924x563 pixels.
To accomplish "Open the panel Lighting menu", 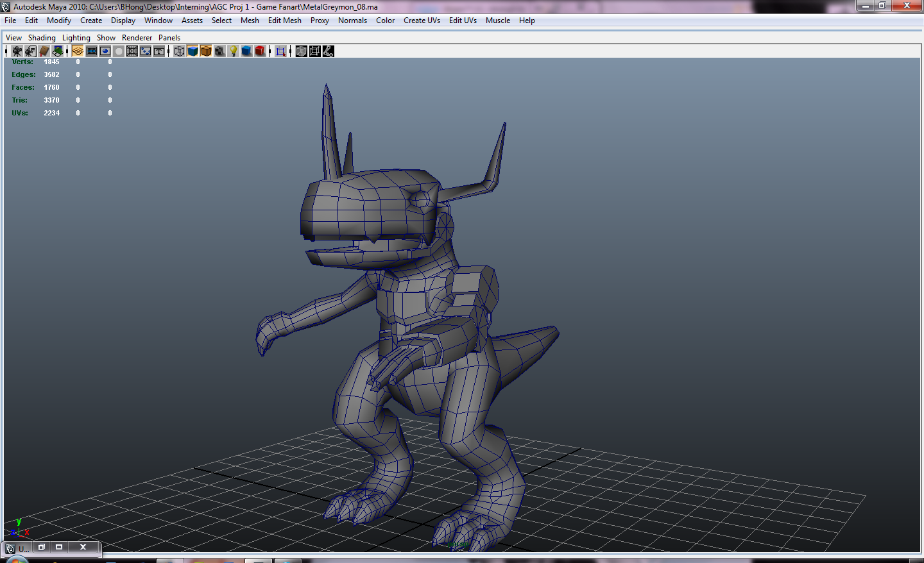I will [x=76, y=38].
